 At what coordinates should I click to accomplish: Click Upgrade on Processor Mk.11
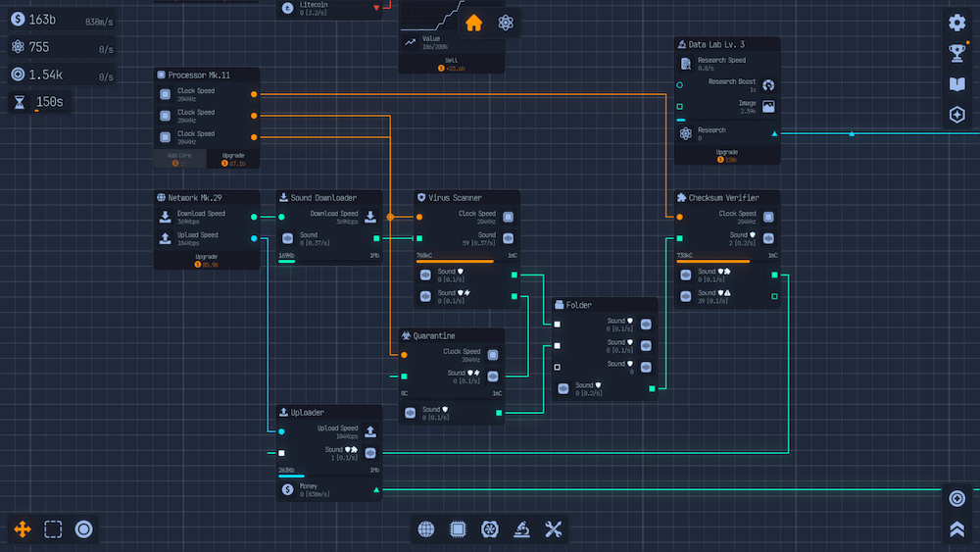tap(233, 159)
